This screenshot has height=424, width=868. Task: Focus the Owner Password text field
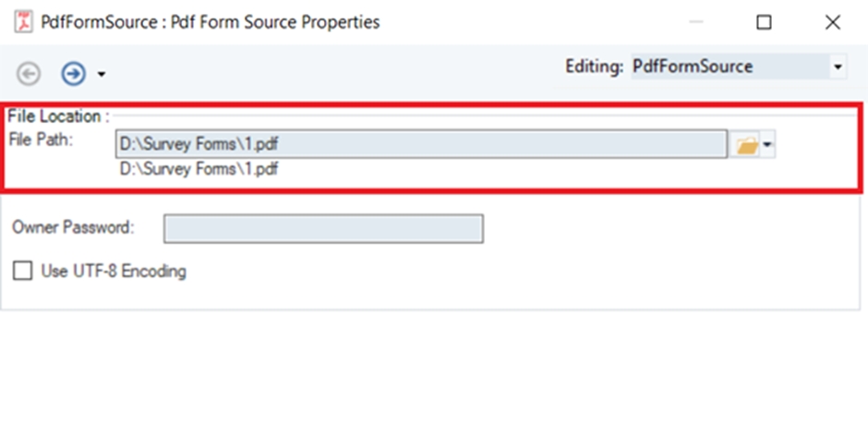point(323,228)
